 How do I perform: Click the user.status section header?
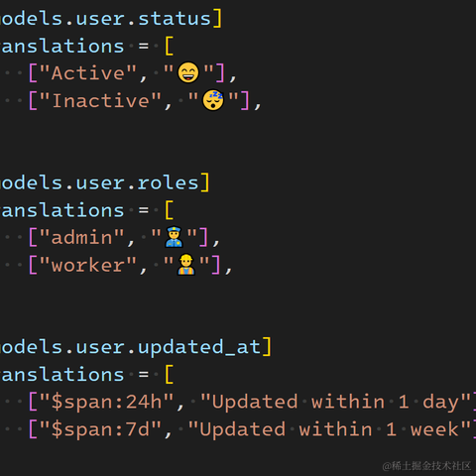106,19
